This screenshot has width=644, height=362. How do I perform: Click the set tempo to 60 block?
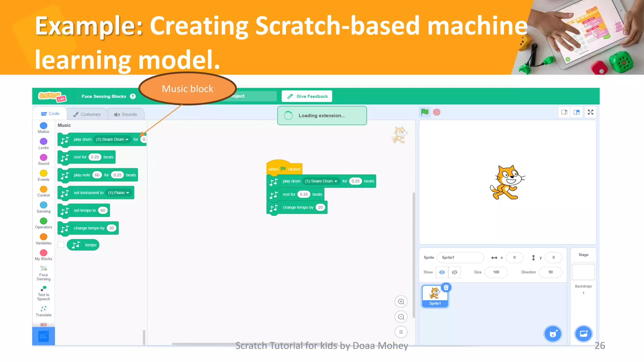[84, 210]
